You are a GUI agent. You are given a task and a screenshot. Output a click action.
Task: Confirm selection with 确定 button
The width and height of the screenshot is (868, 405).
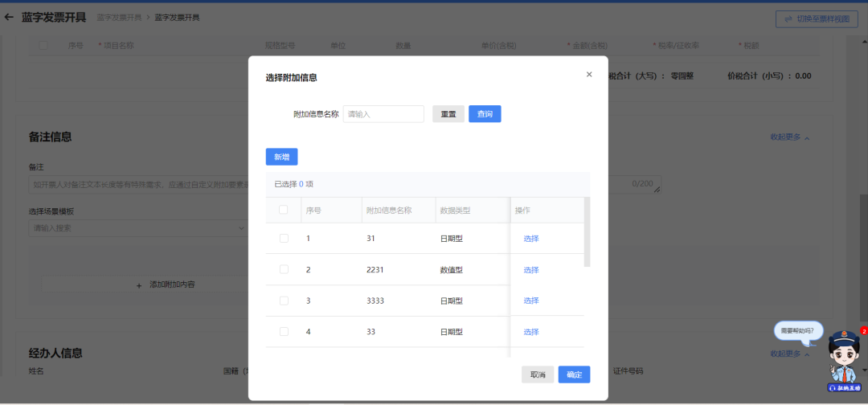574,374
